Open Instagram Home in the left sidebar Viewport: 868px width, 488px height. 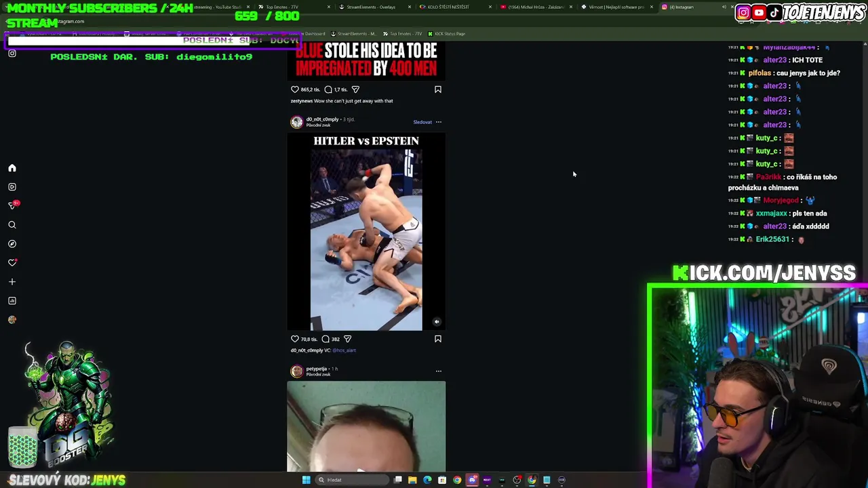tap(12, 168)
